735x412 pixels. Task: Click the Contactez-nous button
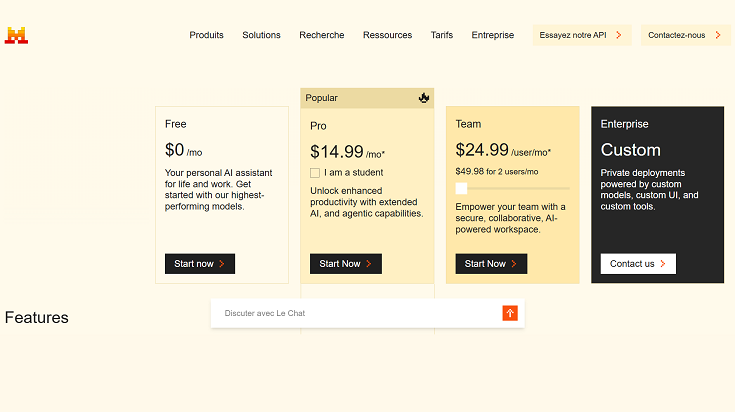pyautogui.click(x=685, y=35)
